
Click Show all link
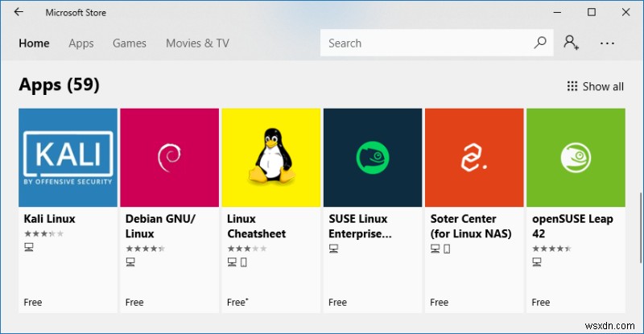coord(603,86)
